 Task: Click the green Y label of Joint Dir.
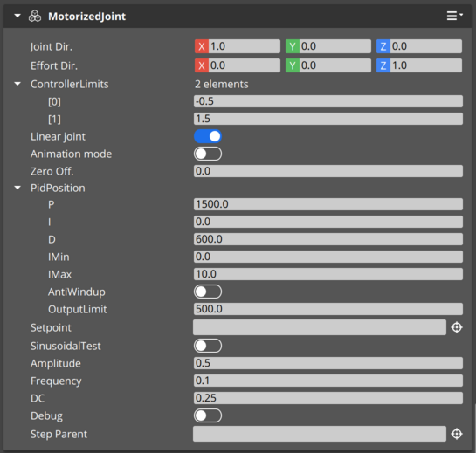tap(293, 46)
